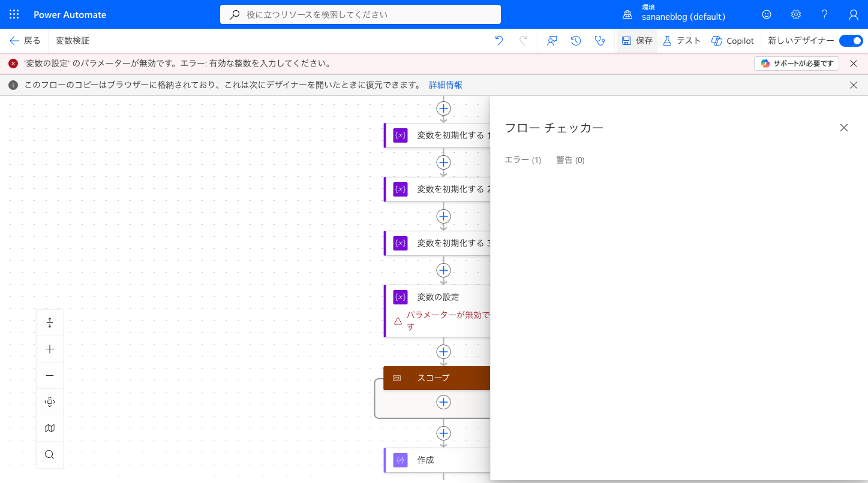The image size is (868, 483).
Task: Open the environment picker sananeblog (default)
Action: (x=674, y=14)
